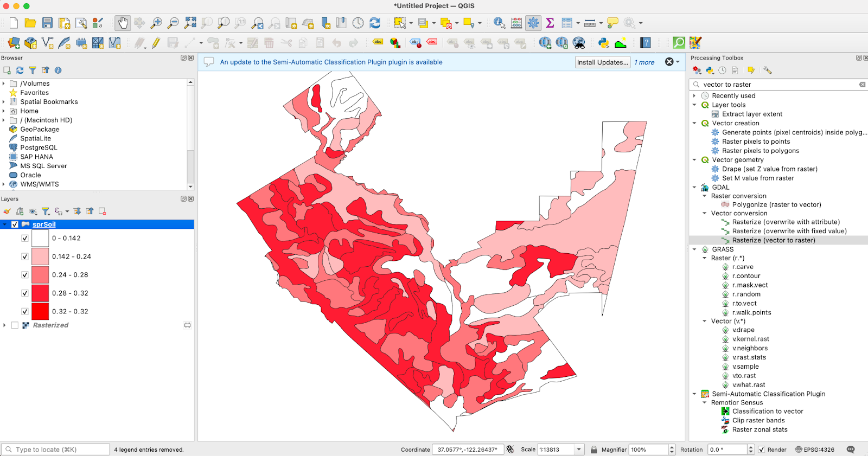
Task: Open the Python Console icon
Action: pos(603,43)
